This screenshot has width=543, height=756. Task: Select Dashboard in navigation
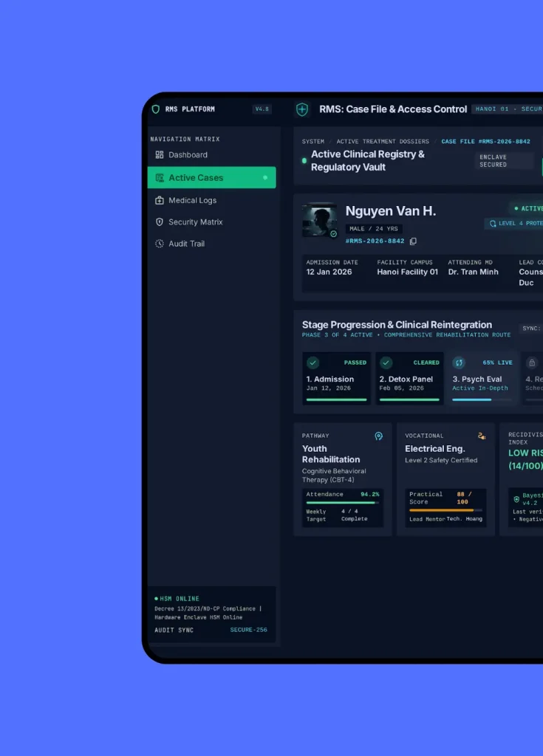[212, 155]
